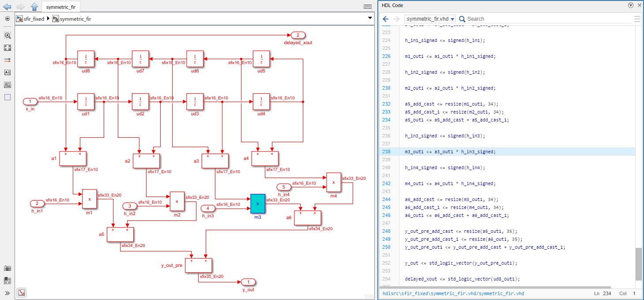644x300 pixels.
Task: Take a screenshot with the camera icon
Action: pos(8,268)
